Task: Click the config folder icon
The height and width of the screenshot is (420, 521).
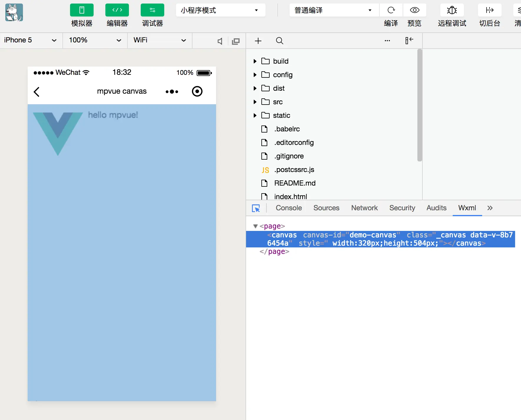Action: point(266,75)
